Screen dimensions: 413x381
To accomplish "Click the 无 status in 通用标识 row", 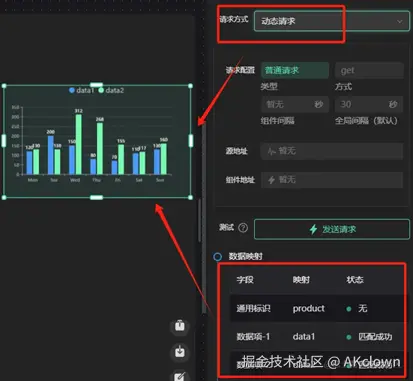I will point(363,308).
